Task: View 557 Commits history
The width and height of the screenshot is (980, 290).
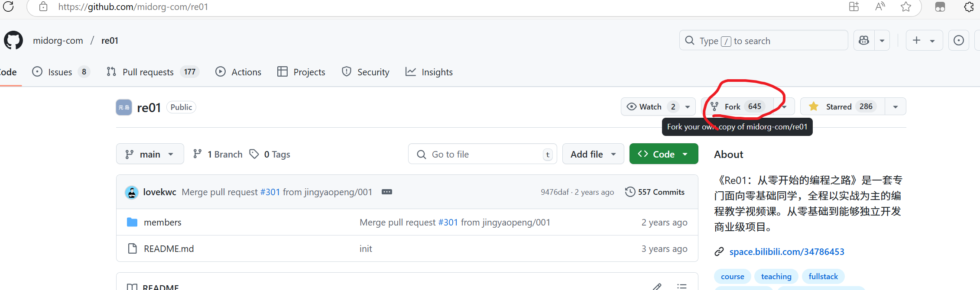Action: (x=655, y=192)
